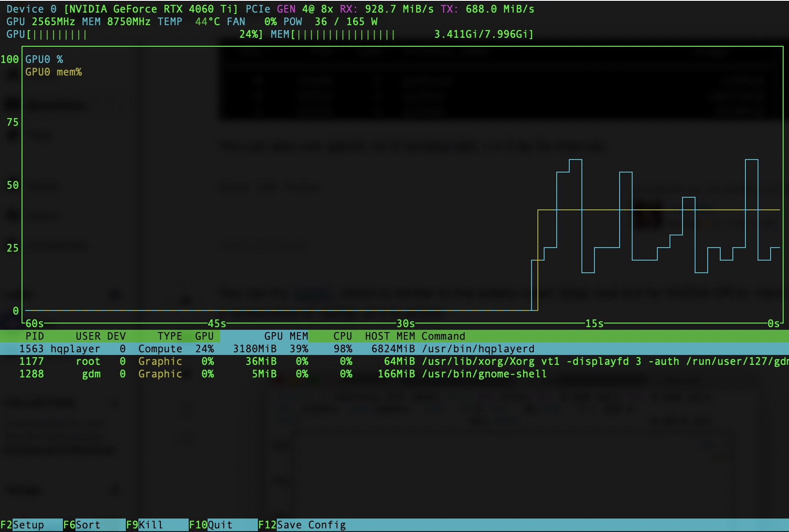Click the RX: 928.7 MiB/s value

tap(387, 9)
